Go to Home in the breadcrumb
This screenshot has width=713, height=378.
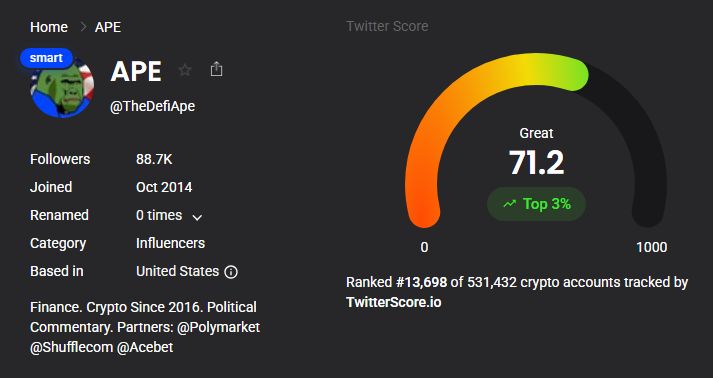49,27
